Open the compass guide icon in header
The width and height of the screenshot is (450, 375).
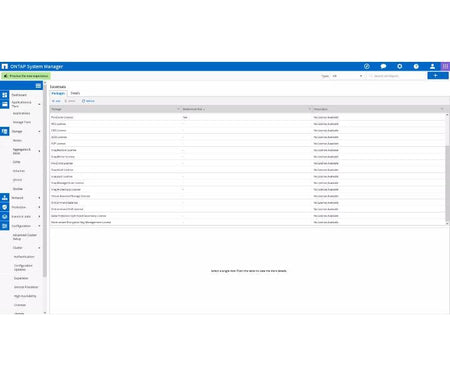pyautogui.click(x=367, y=66)
